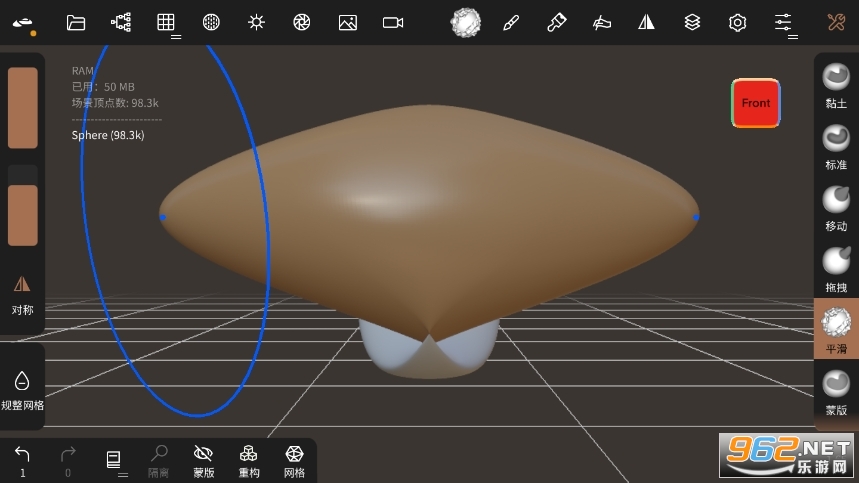The image size is (859, 483).
Task: Expand the topology grid menu in top bar
Action: click(167, 23)
